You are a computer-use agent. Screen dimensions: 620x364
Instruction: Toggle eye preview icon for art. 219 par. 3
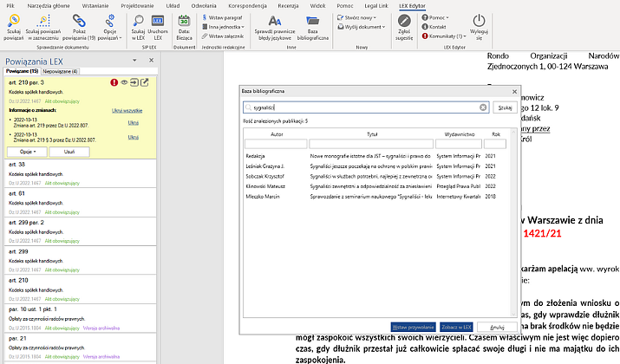tap(124, 82)
